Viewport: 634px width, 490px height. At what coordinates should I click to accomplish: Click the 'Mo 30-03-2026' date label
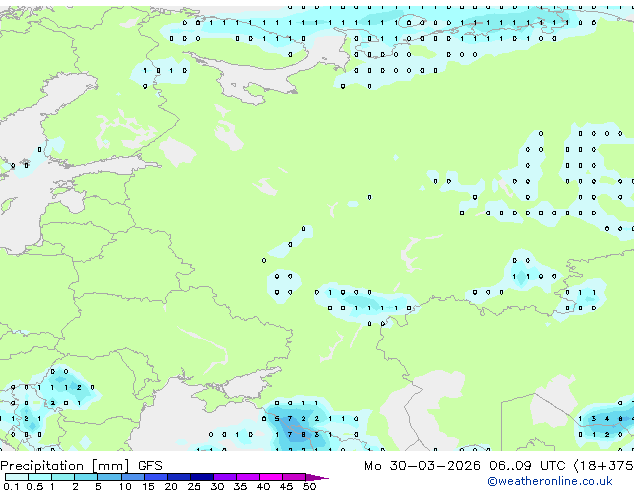tap(422, 466)
